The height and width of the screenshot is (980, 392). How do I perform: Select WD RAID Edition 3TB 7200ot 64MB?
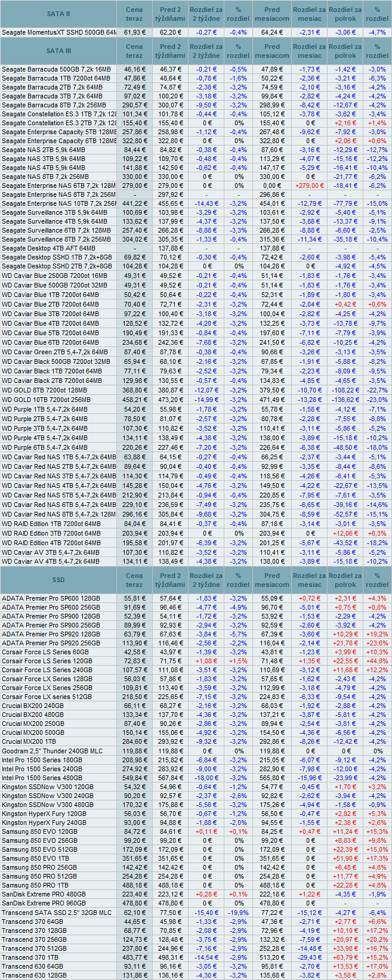click(x=51, y=533)
